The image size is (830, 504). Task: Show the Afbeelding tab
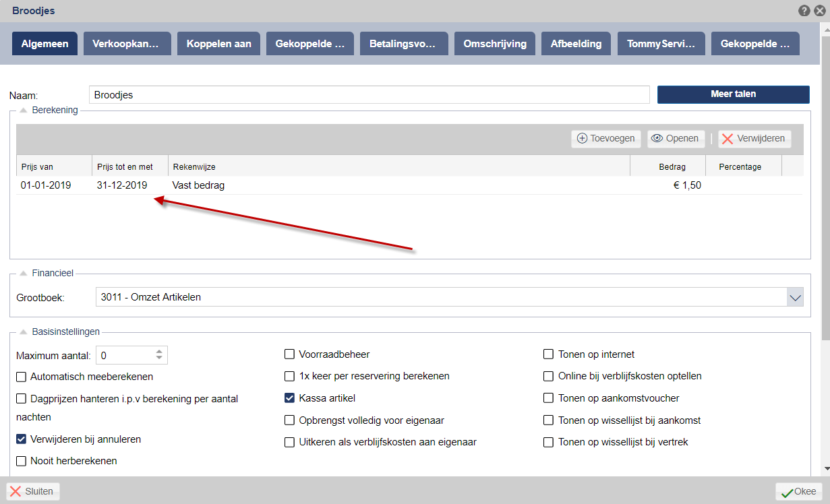(576, 44)
